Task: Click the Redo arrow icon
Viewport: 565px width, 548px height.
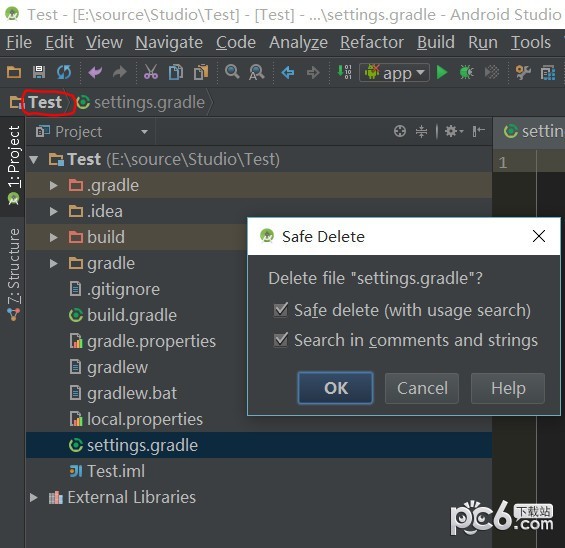Action: click(x=120, y=72)
